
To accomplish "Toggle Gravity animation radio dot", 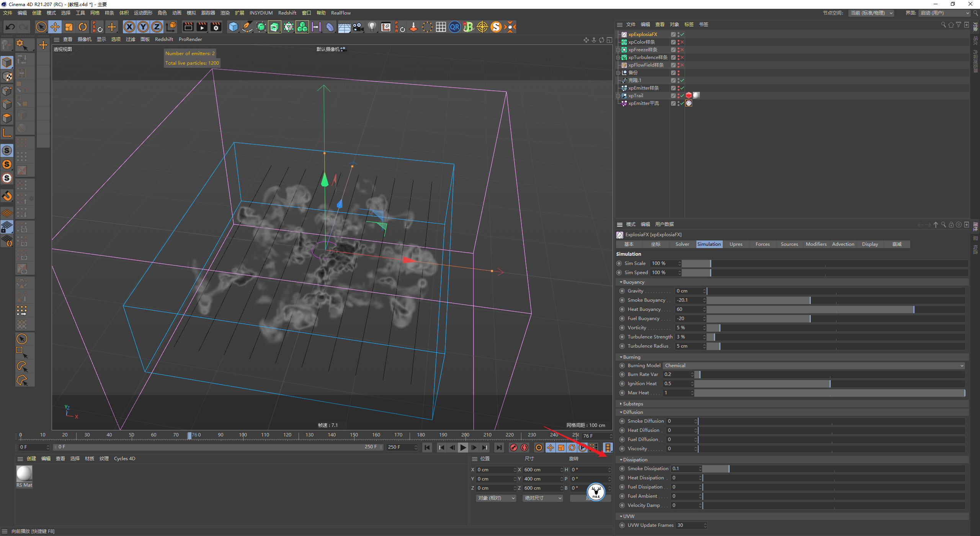I will tap(622, 291).
